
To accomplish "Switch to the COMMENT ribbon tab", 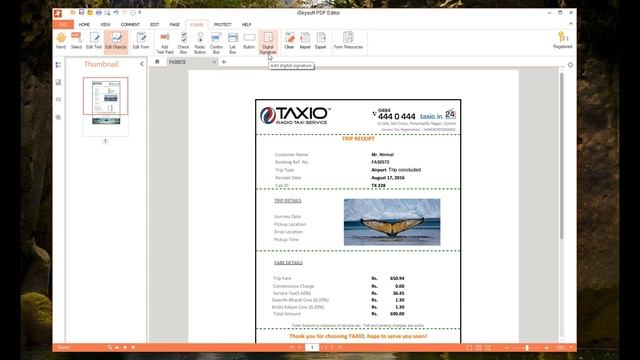I will [x=130, y=24].
